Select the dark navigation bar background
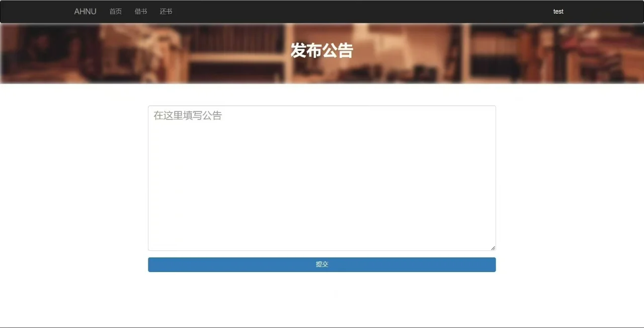This screenshot has height=328, width=644. pyautogui.click(x=352, y=11)
